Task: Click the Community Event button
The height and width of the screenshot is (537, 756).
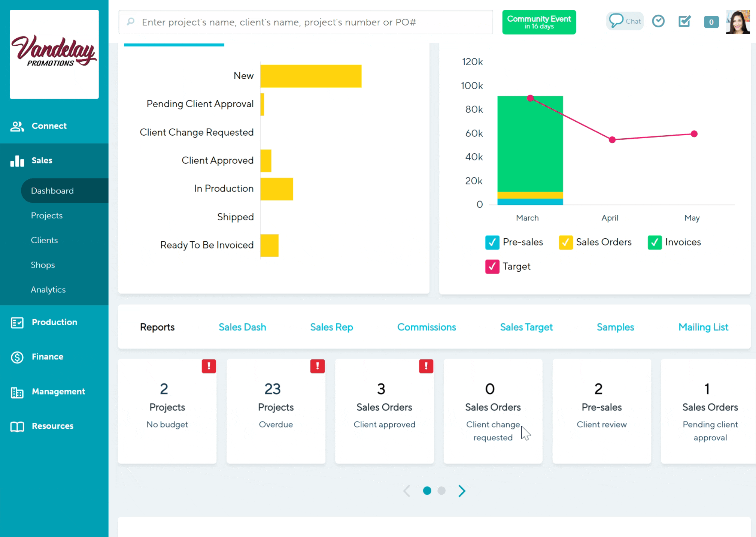Action: point(538,22)
